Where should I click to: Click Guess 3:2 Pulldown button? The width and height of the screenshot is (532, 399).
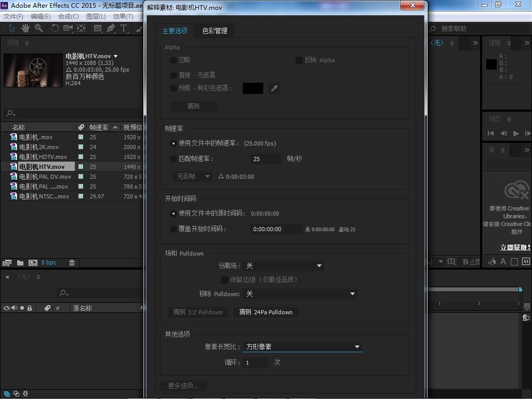click(198, 312)
